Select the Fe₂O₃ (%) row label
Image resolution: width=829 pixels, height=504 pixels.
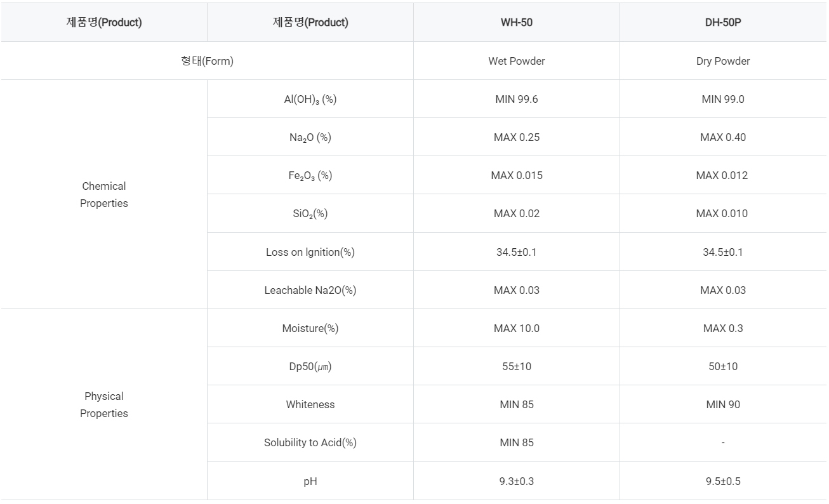pyautogui.click(x=310, y=176)
